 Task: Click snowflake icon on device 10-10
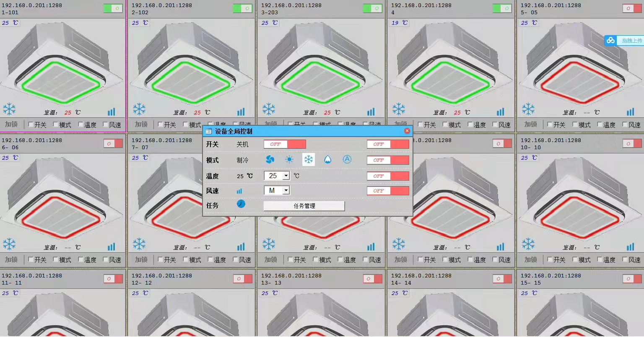[528, 244]
